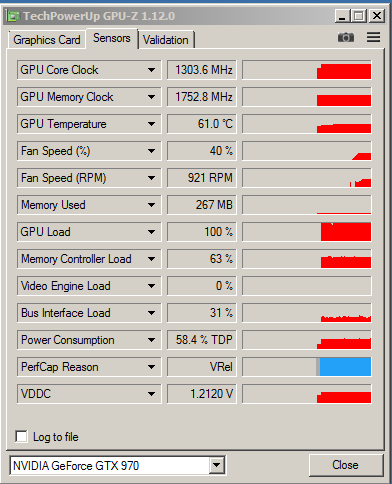The height and width of the screenshot is (484, 392).
Task: Click the 1303.6 MHz core clock value
Action: [x=202, y=70]
